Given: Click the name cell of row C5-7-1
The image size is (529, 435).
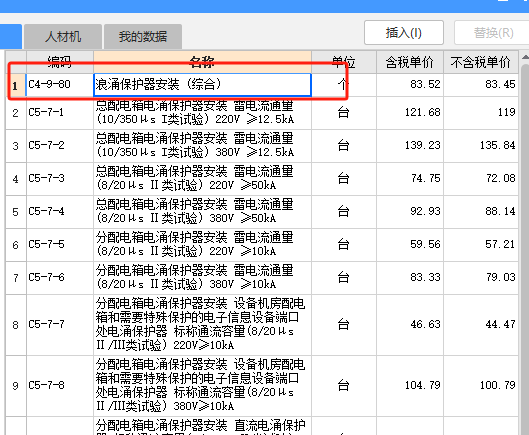Looking at the screenshot, I should pyautogui.click(x=202, y=113).
